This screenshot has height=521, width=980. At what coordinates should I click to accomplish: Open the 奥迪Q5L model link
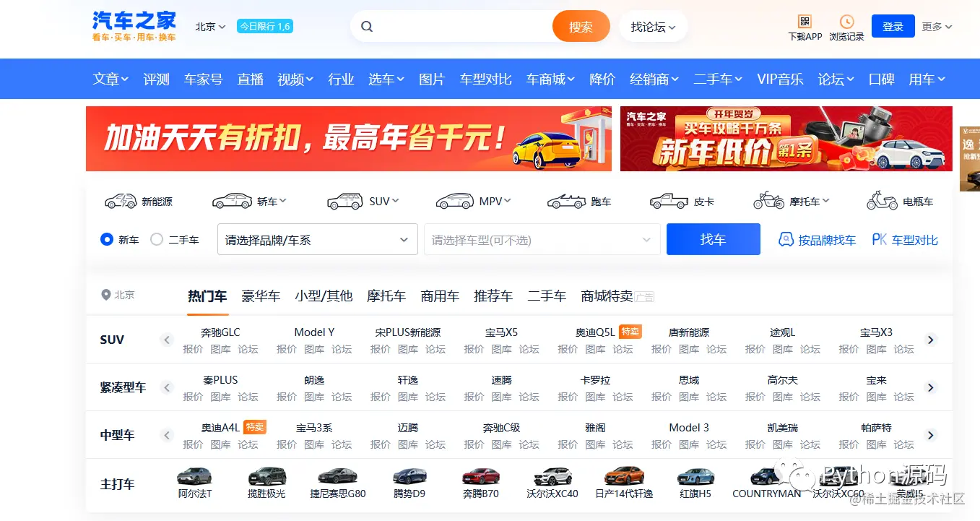point(595,332)
